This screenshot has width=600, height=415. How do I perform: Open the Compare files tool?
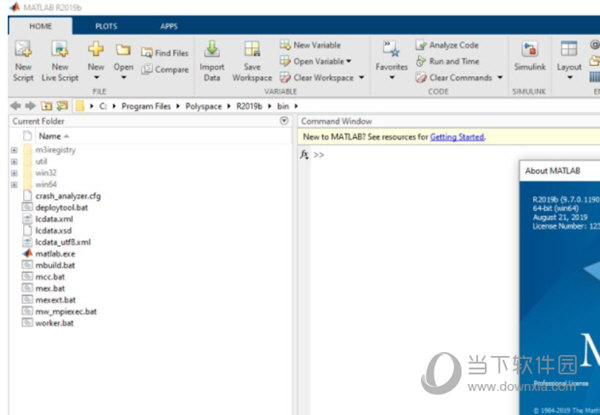164,69
